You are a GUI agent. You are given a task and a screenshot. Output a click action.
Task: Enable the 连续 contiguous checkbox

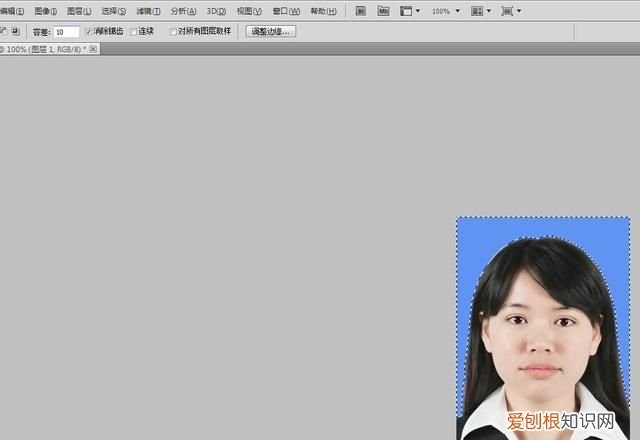tap(133, 31)
